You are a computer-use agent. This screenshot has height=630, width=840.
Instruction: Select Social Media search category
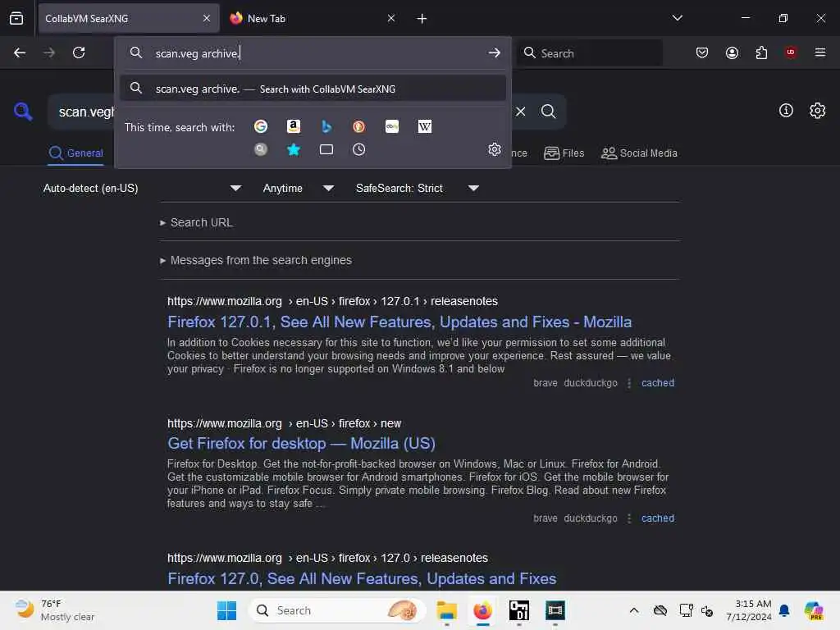click(x=639, y=153)
